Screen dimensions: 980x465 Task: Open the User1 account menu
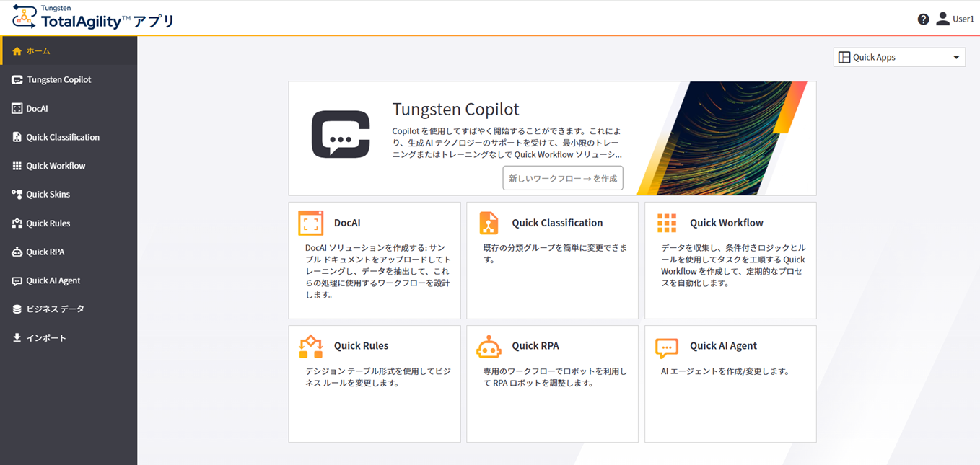click(x=954, y=19)
